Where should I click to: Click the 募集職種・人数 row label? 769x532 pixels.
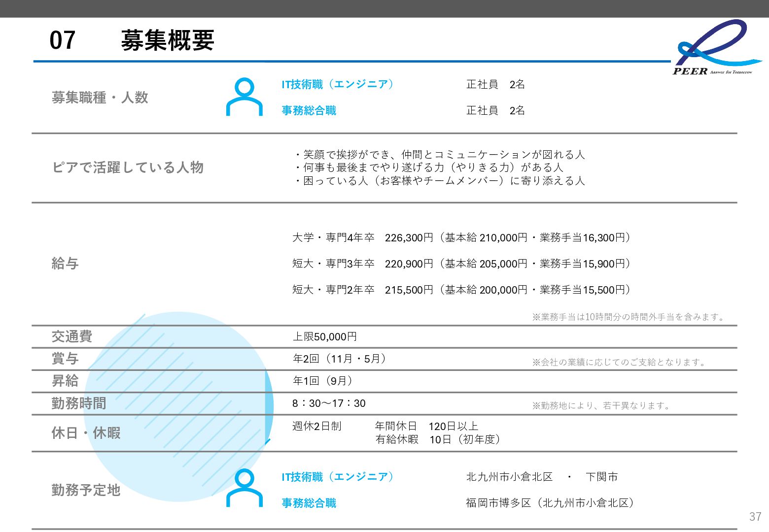[100, 98]
